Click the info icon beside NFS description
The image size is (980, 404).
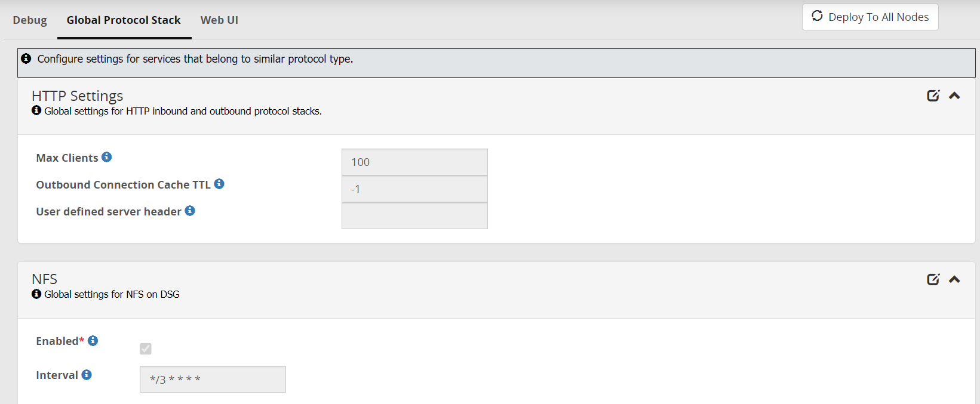[x=36, y=294]
